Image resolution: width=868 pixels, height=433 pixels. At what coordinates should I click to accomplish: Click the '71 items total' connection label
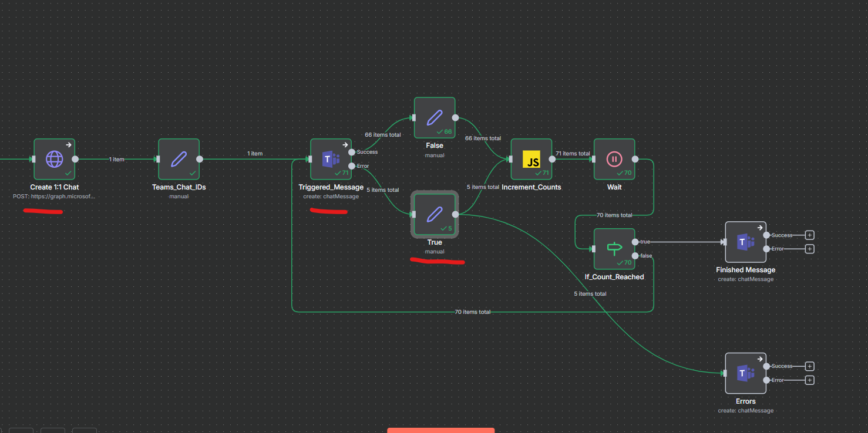click(x=573, y=154)
